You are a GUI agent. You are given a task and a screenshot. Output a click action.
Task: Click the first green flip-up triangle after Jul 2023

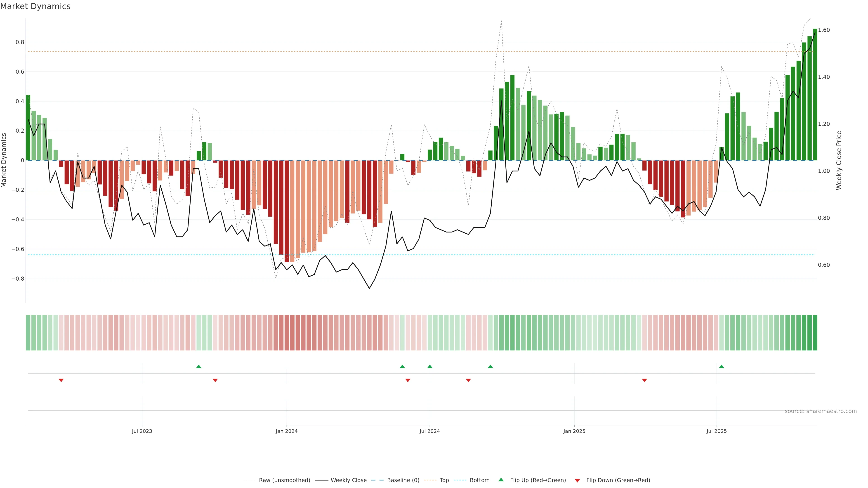[x=198, y=366]
